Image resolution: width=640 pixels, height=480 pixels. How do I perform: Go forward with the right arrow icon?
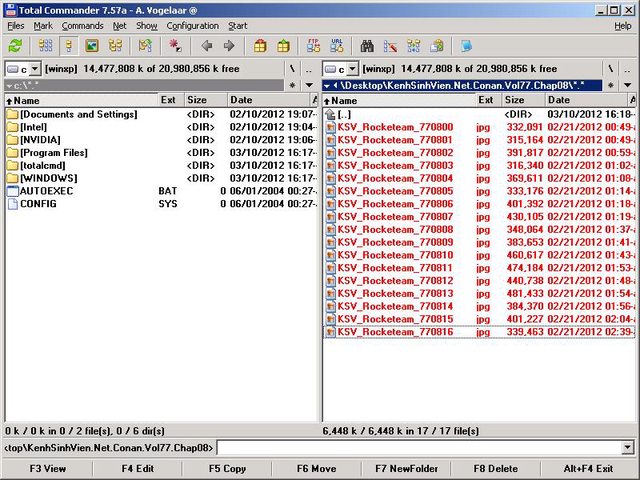point(229,46)
